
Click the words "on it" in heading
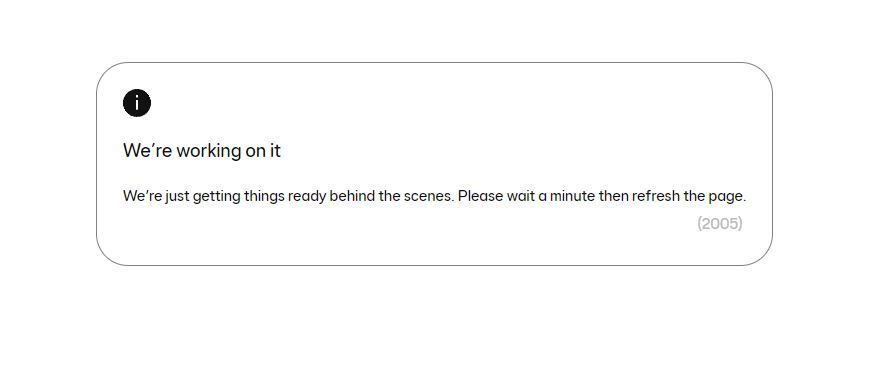click(x=263, y=151)
